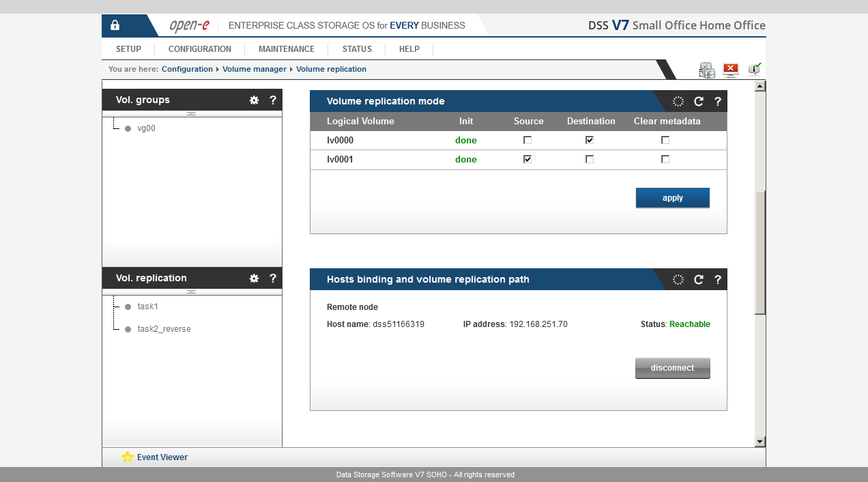Image resolution: width=868 pixels, height=482 pixels.
Task: Click the padlock icon in header
Action: tap(115, 25)
